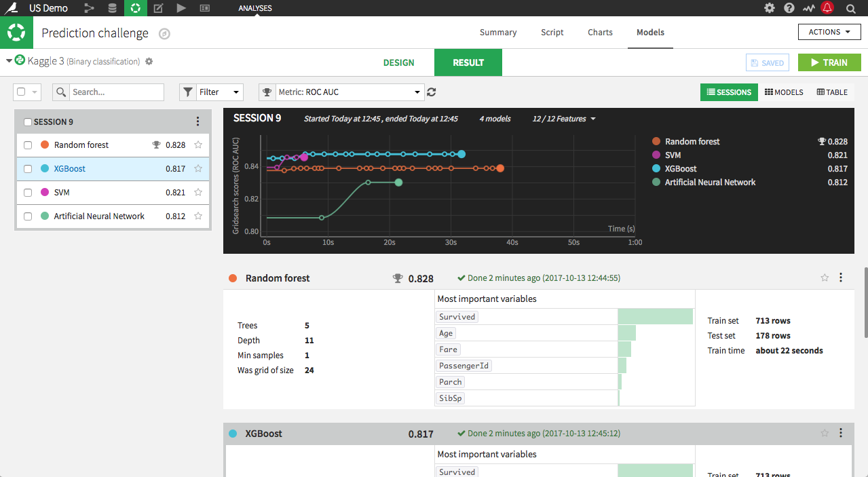
Task: Select the Notebooks pencil icon
Action: point(157,8)
